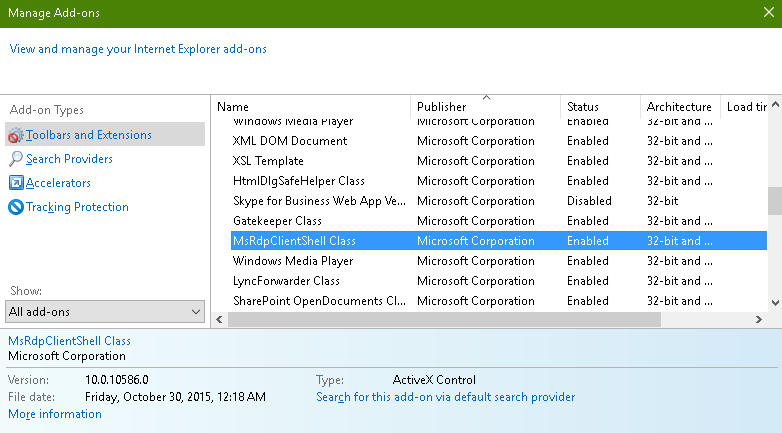
Task: Click More information link
Action: click(x=55, y=414)
